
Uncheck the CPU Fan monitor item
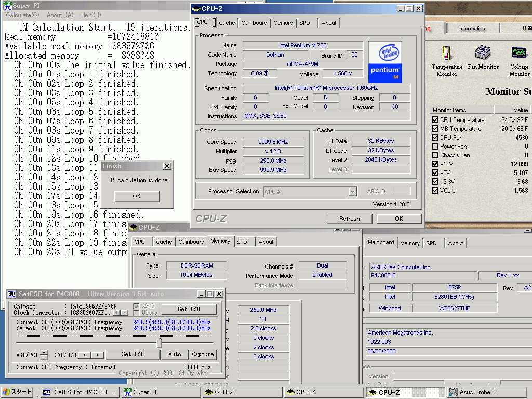point(435,137)
